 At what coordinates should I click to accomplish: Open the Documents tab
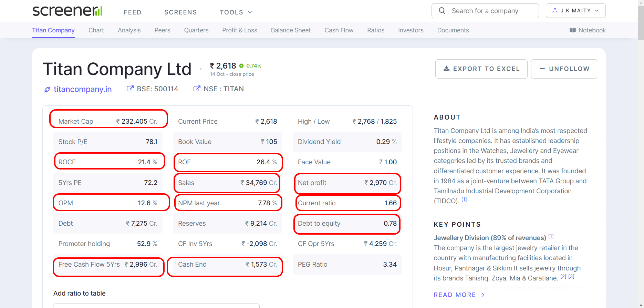453,30
